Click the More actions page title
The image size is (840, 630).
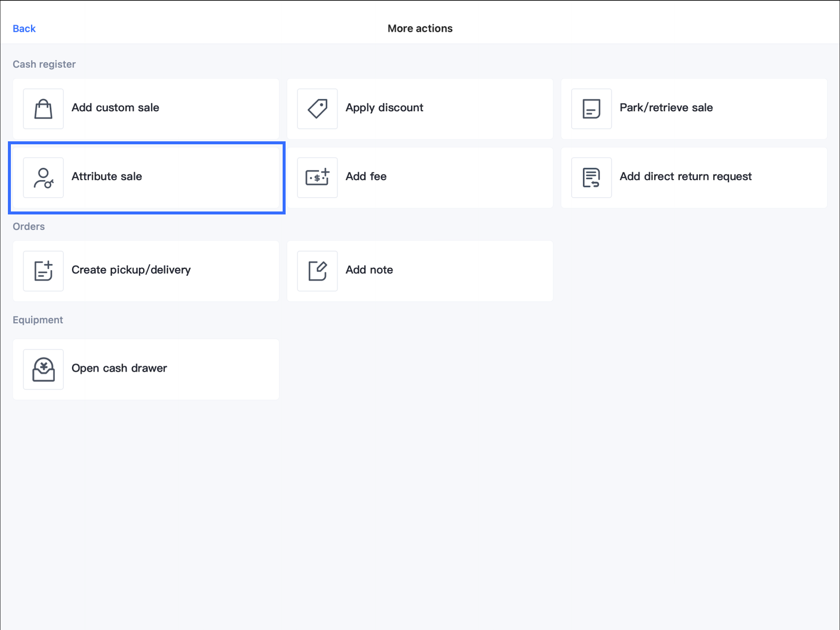pos(420,29)
